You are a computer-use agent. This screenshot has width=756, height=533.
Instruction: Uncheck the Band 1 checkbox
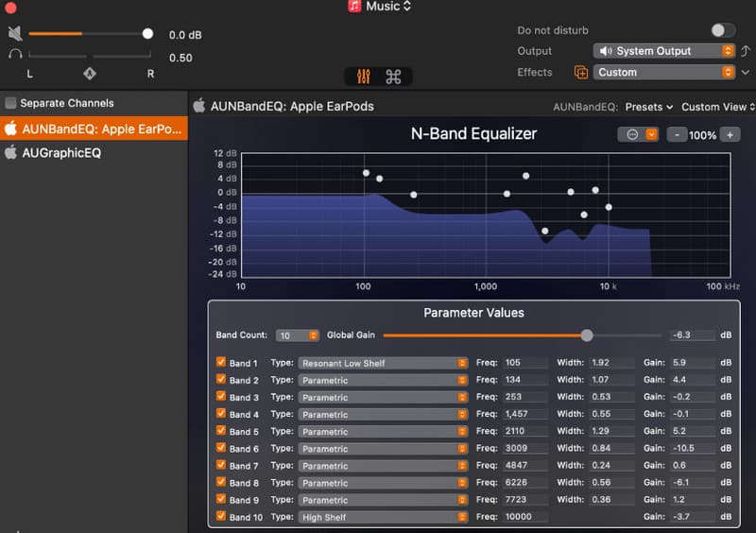[221, 363]
